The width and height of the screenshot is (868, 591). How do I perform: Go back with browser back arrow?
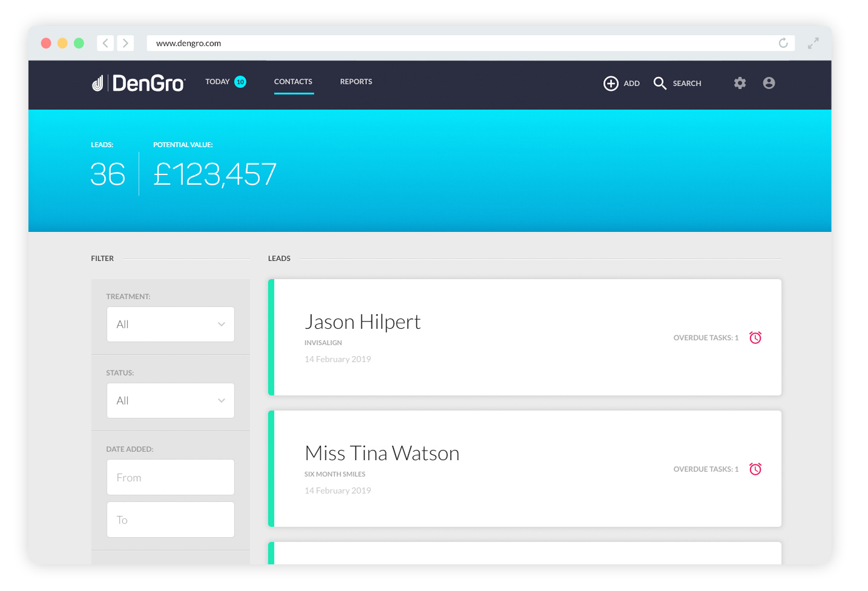click(x=105, y=43)
